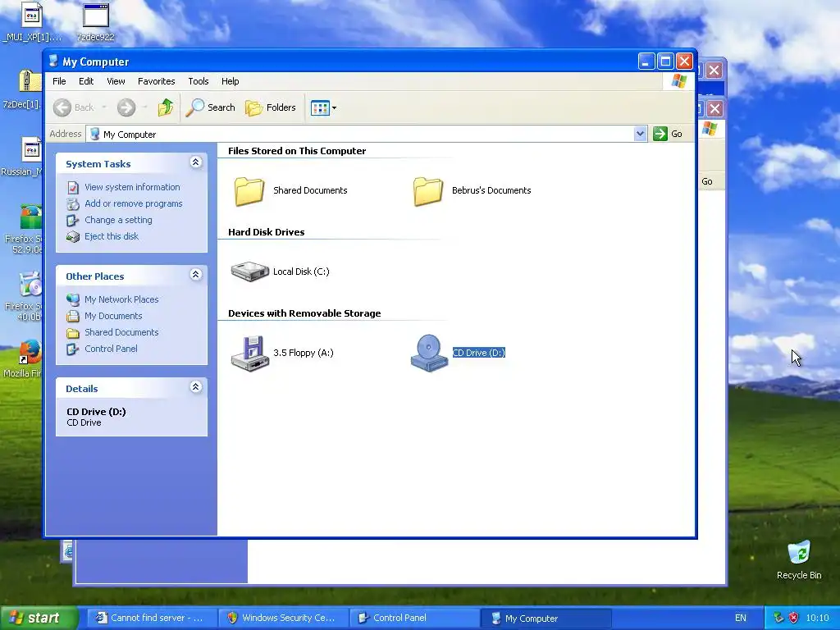
Task: Select the Firefox Setup 40.0 desktop icon
Action: (x=22, y=296)
